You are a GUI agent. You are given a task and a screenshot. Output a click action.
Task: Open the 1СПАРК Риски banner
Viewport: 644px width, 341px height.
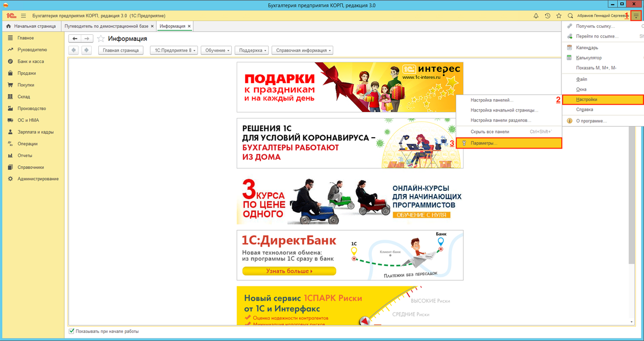pyautogui.click(x=350, y=306)
